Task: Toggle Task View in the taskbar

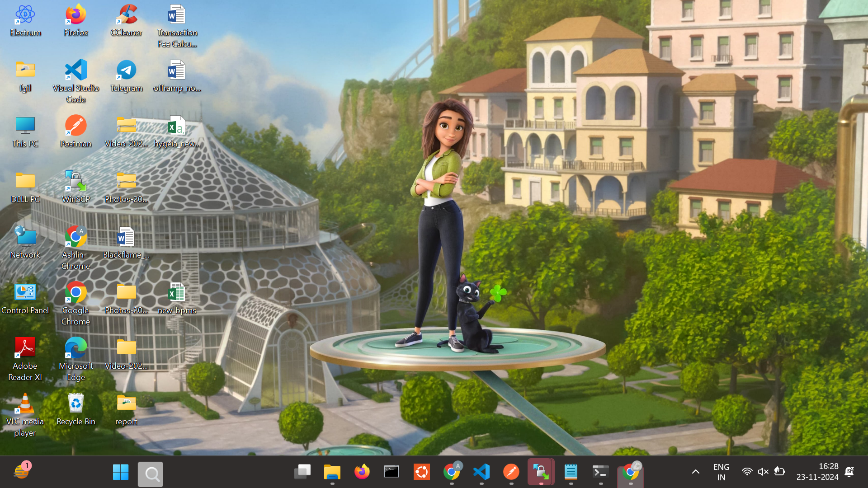Action: click(x=302, y=472)
